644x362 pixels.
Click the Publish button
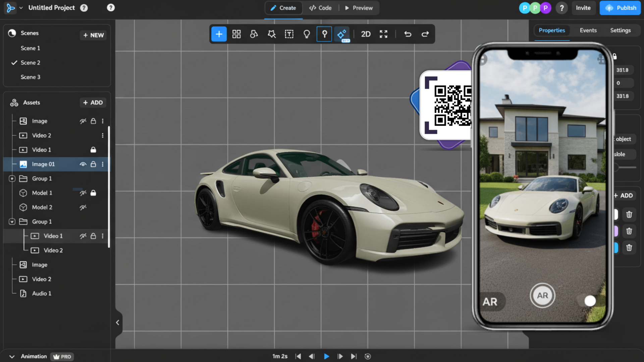pos(620,8)
